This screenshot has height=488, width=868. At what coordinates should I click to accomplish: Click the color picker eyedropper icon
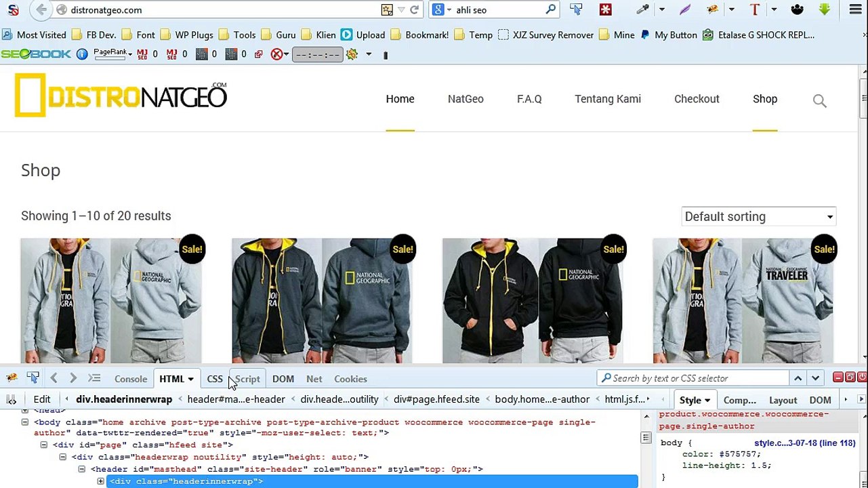click(642, 9)
